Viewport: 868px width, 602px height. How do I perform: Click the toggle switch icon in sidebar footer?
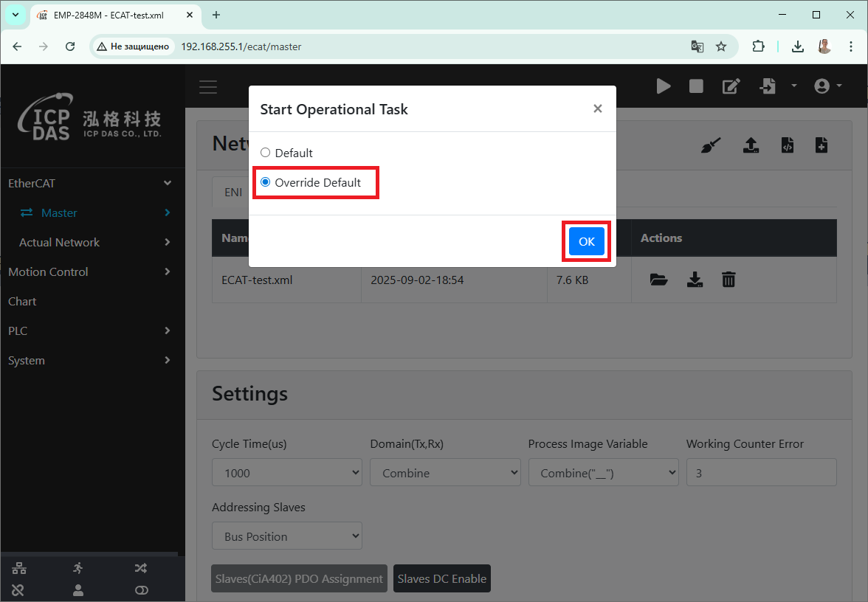click(142, 589)
